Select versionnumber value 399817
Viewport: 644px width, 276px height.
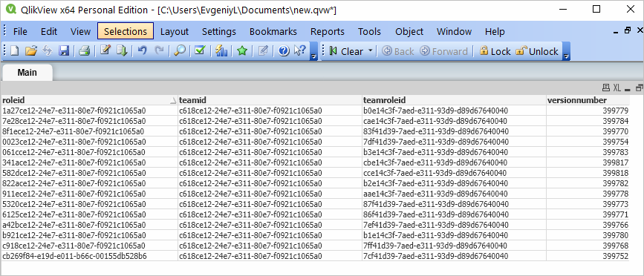pos(588,162)
